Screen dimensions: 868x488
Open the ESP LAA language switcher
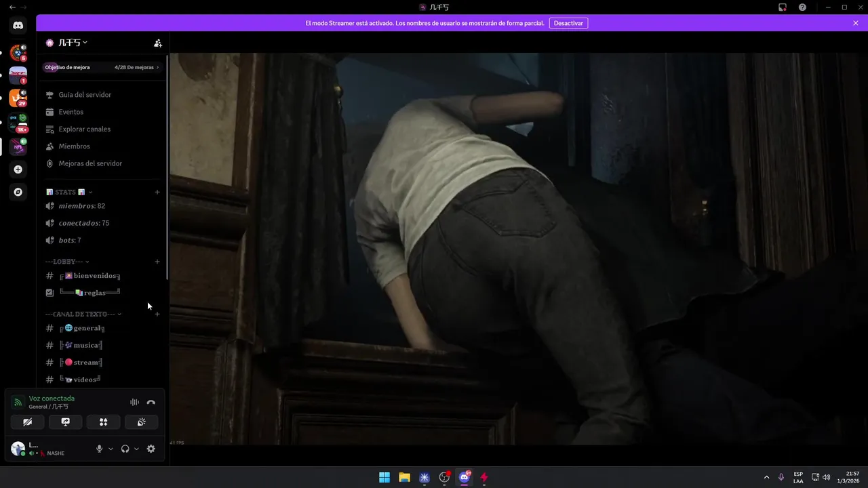click(798, 477)
